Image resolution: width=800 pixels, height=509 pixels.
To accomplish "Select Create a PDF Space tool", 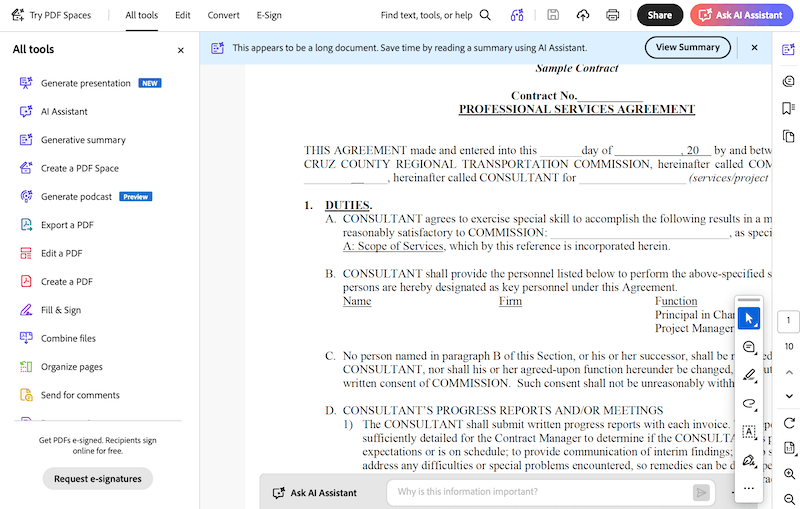I will coord(69,168).
